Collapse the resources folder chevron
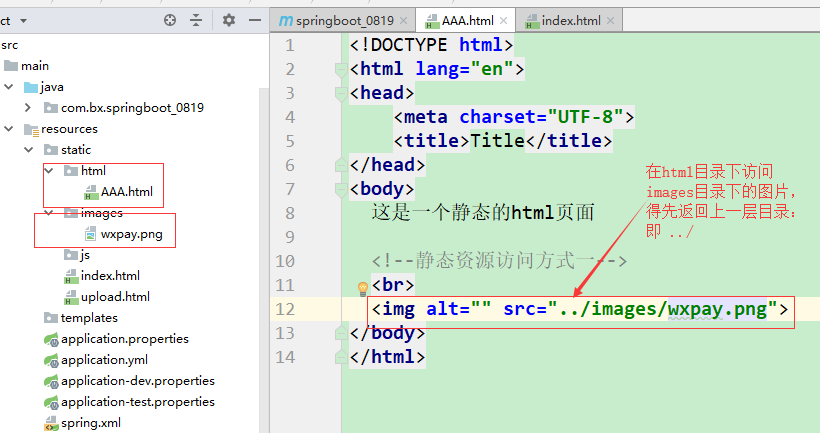Screen dimensions: 820x433 pos(9,129)
